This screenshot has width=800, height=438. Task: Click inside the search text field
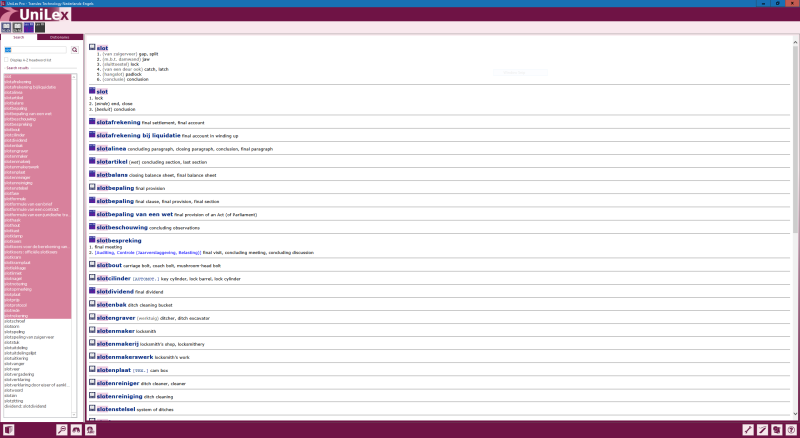35,50
